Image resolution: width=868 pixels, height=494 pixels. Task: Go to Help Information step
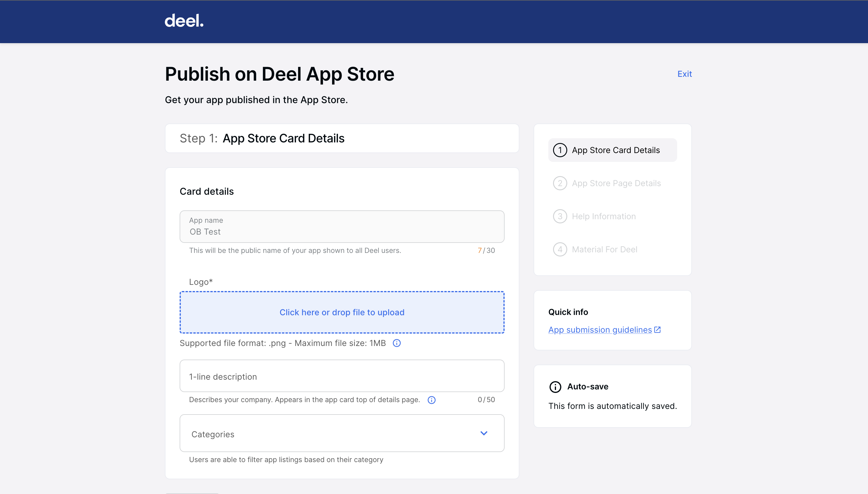612,217
